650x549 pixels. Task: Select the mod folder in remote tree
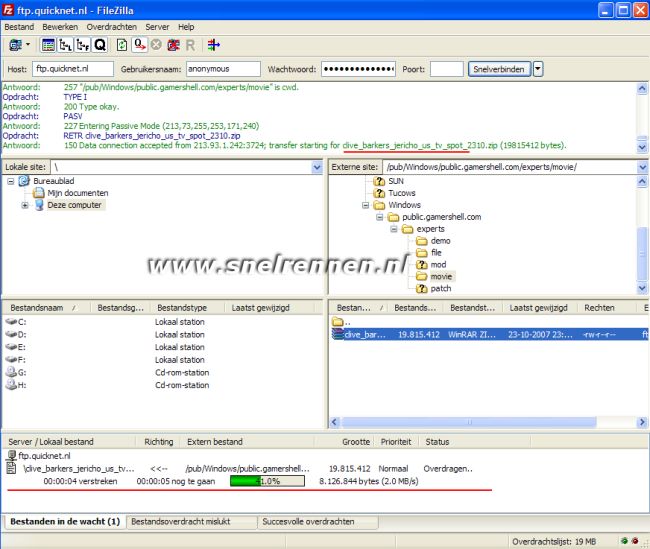click(438, 265)
